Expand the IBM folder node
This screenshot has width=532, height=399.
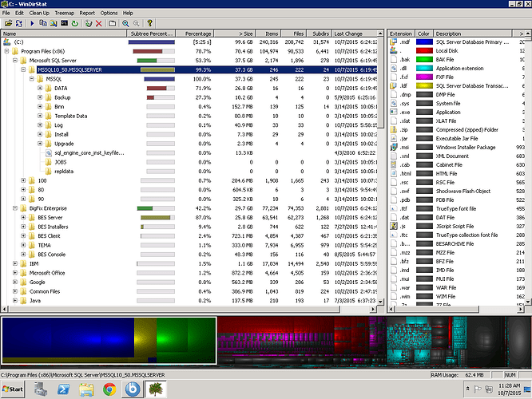tap(15, 263)
